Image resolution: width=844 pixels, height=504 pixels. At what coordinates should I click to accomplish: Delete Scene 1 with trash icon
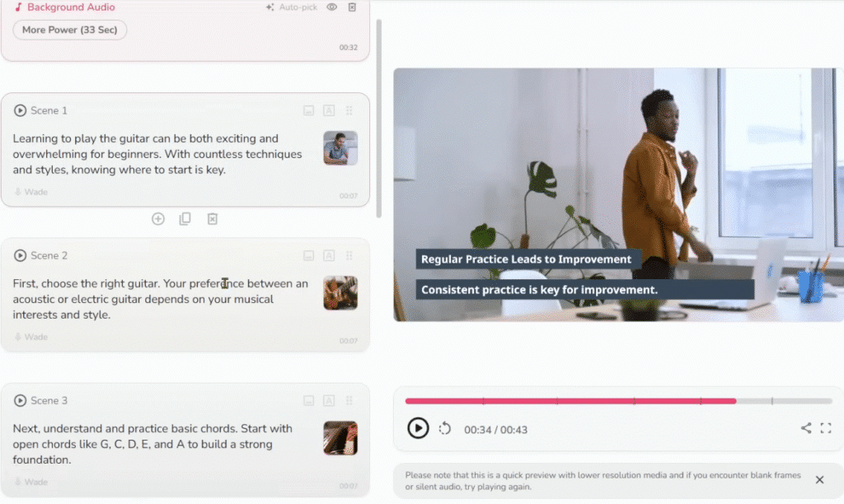(x=213, y=219)
